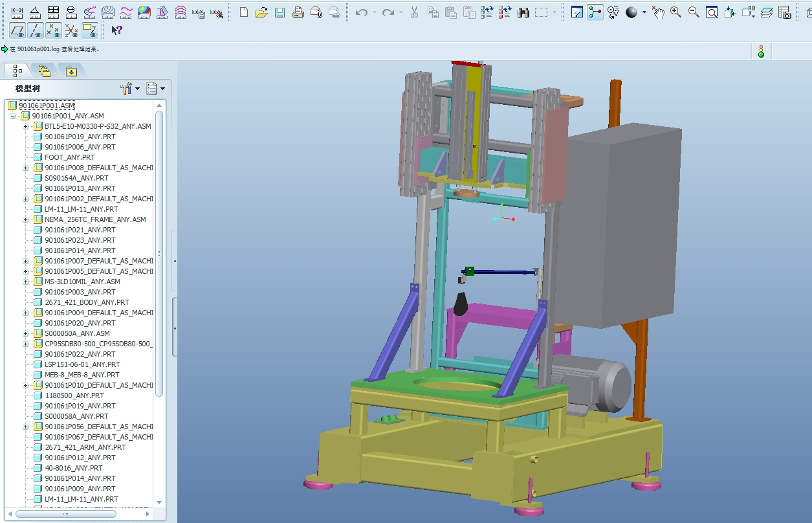Expand the BTL5-E10-M0330-P-S32_ANY.ASM node

[x=26, y=126]
